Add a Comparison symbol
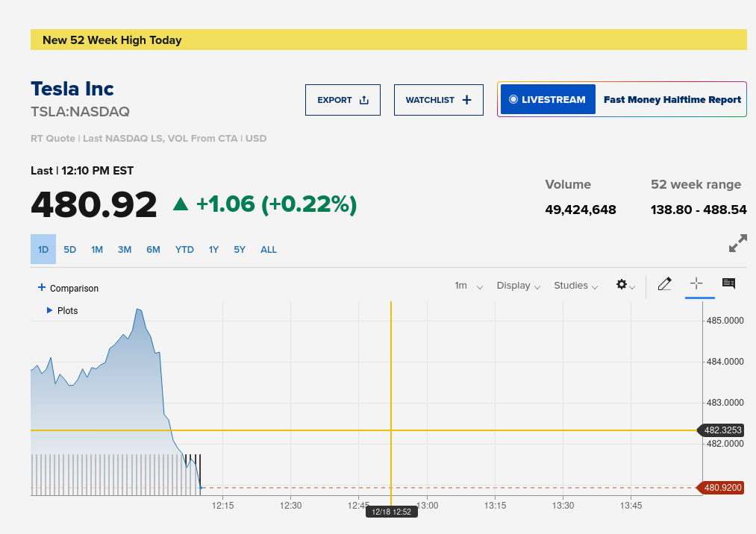This screenshot has width=756, height=534. click(x=68, y=288)
